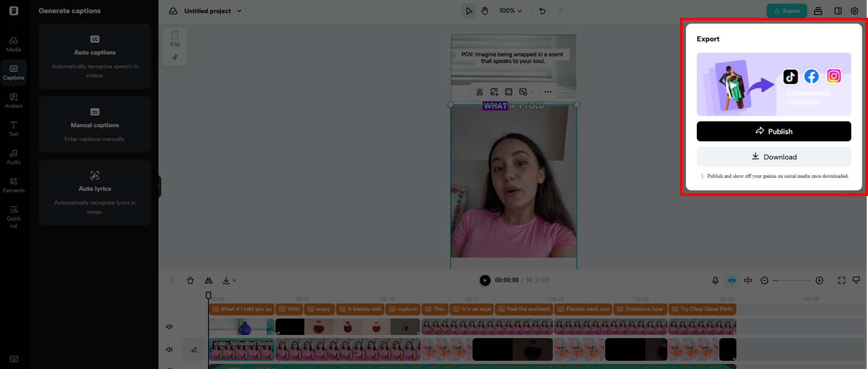Expand the replace media dropdown arrow
This screenshot has width=868, height=369.
533,92
